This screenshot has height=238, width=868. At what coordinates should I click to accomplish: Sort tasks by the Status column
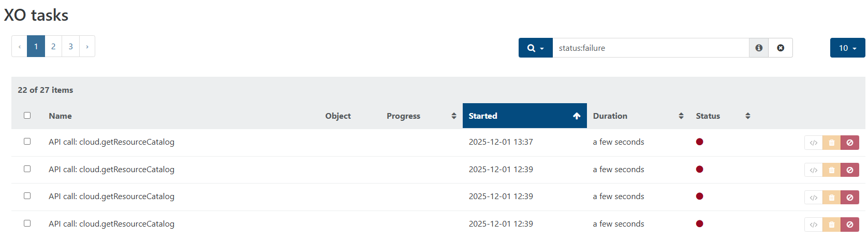pos(747,116)
